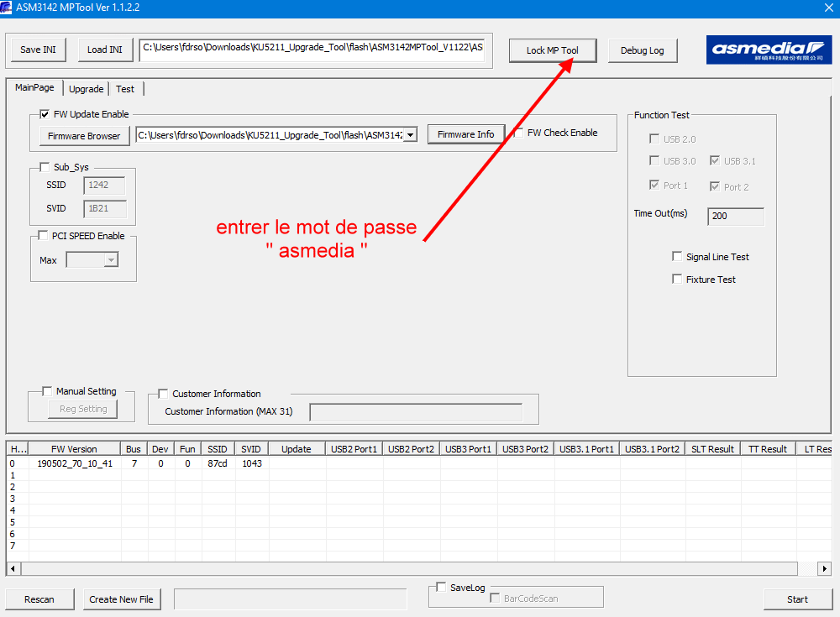Toggle the USB 2.0 function test checkbox
Screen dimensions: 840x617
[654, 139]
